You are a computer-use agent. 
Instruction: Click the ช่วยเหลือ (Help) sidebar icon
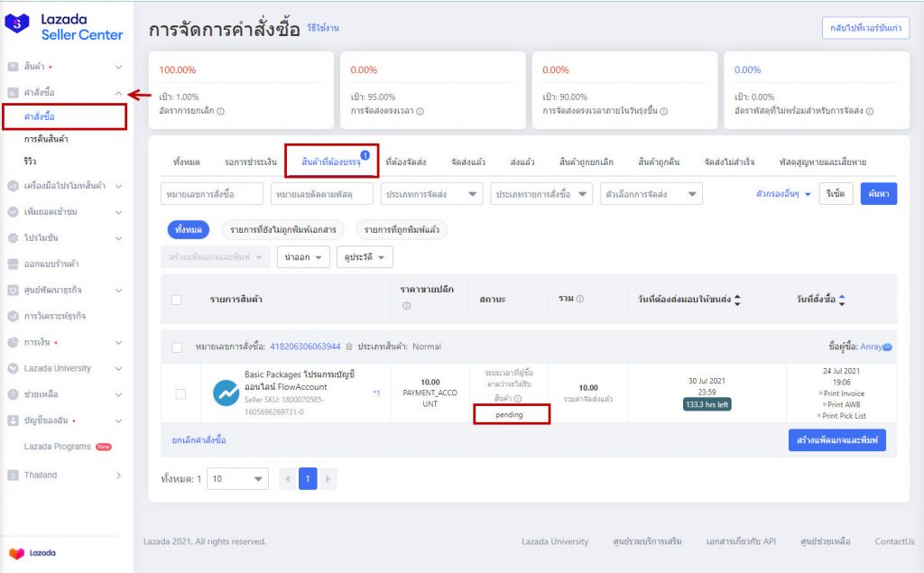point(13,394)
